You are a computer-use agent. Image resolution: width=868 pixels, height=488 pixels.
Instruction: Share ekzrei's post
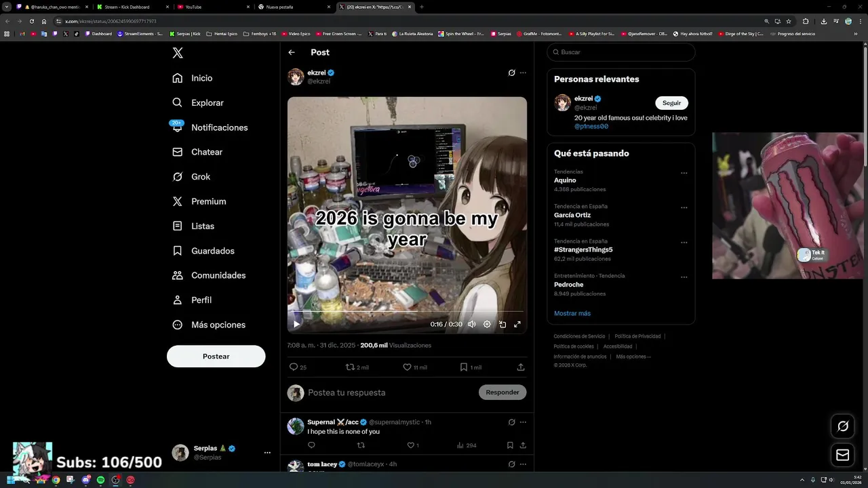pyautogui.click(x=521, y=367)
